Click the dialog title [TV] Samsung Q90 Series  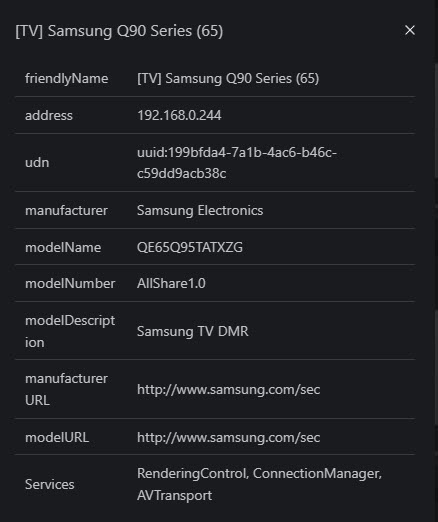pyautogui.click(x=119, y=31)
